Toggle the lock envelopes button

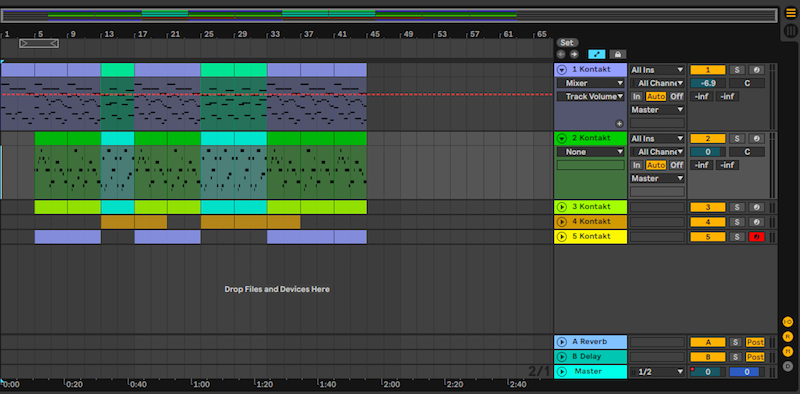click(x=617, y=54)
